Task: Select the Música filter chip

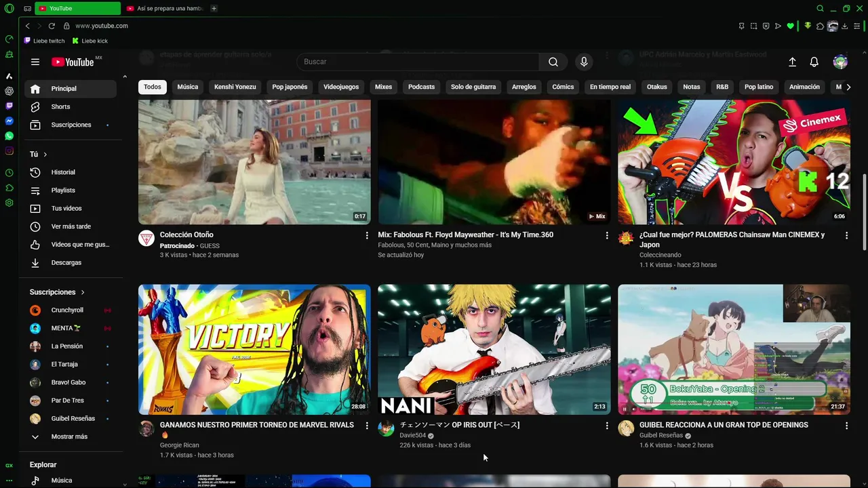Action: (x=188, y=87)
